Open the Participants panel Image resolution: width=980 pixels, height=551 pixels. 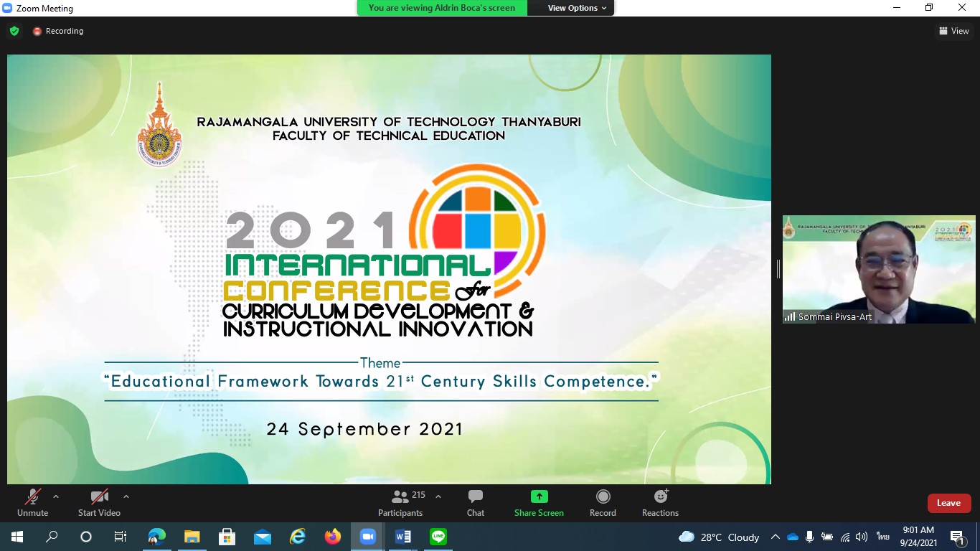pos(400,503)
